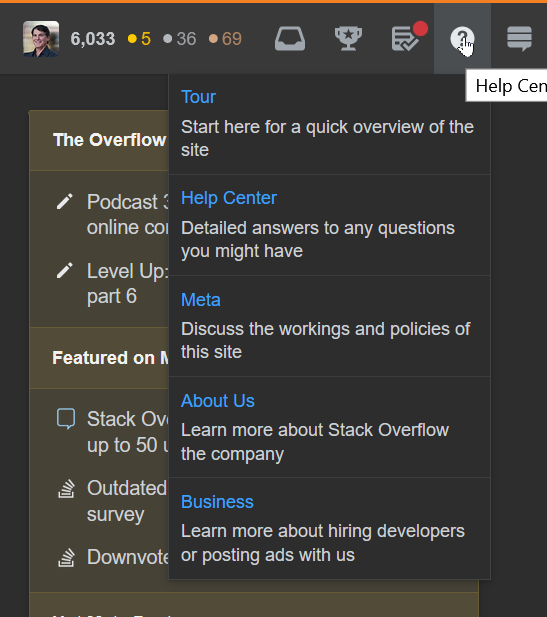Click the bronze badge count 69

[225, 39]
